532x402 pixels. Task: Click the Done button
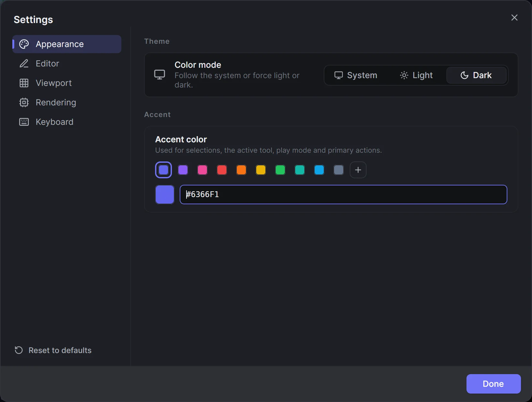click(494, 384)
